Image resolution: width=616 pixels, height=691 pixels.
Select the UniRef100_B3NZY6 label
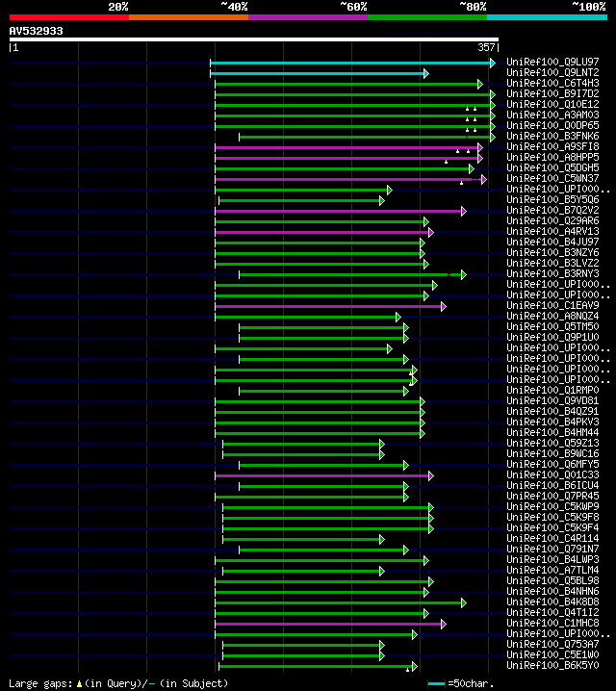[x=552, y=252]
